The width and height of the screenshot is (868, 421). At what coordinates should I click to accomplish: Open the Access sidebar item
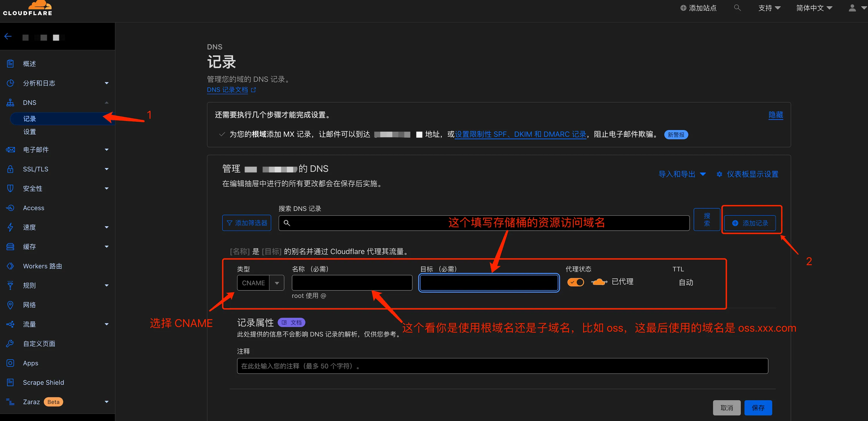[x=33, y=208]
